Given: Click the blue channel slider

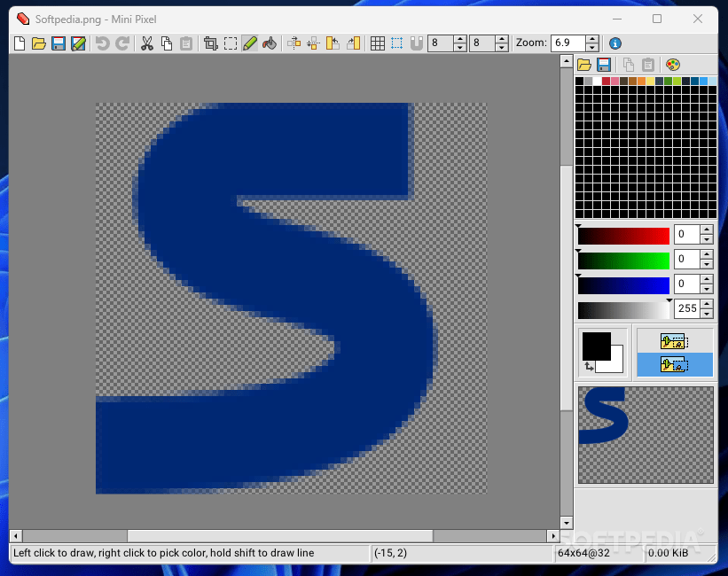Looking at the screenshot, I should 623,285.
